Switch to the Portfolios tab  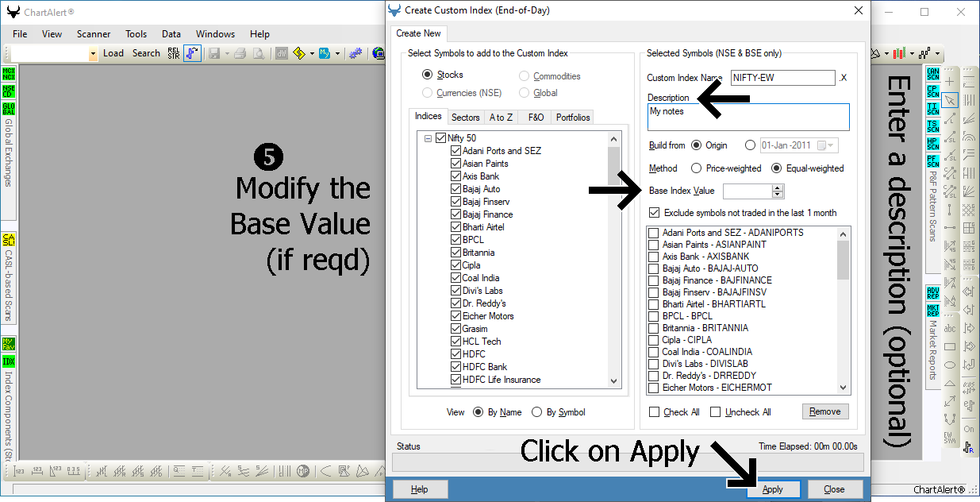click(x=573, y=118)
